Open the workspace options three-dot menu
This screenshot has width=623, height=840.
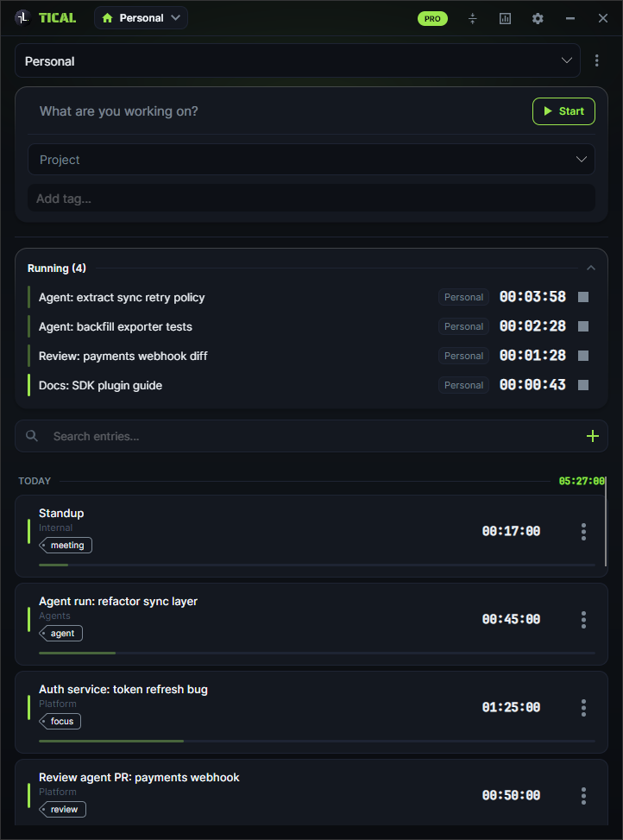click(597, 60)
